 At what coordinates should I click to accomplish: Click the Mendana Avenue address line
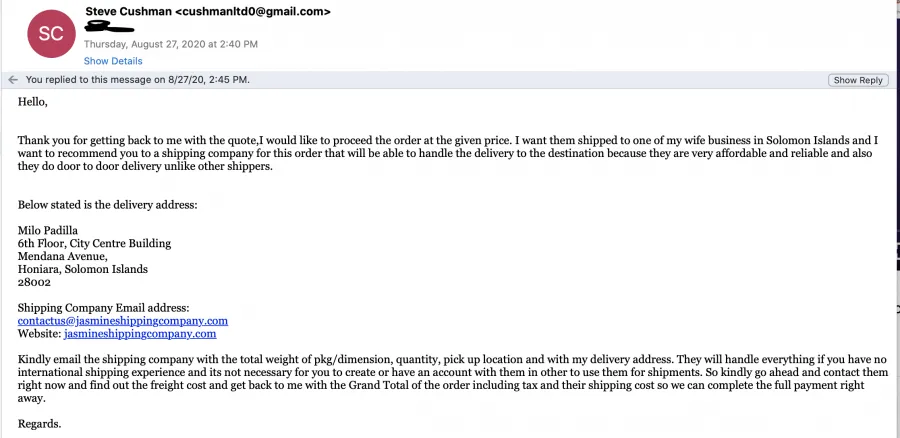pos(63,256)
